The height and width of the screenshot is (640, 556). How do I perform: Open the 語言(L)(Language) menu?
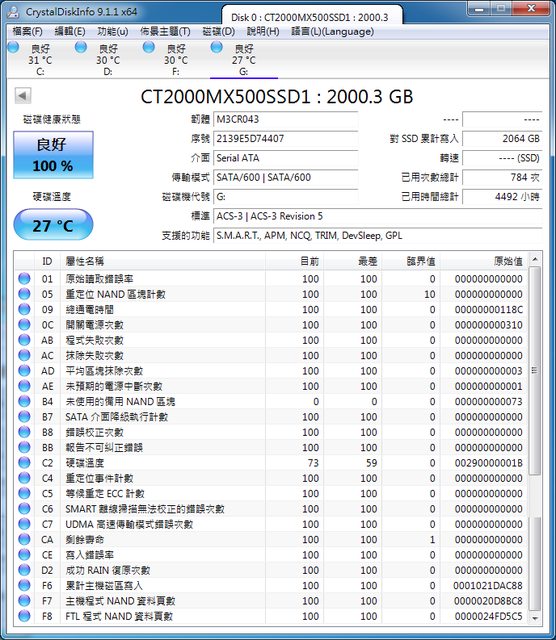[333, 31]
